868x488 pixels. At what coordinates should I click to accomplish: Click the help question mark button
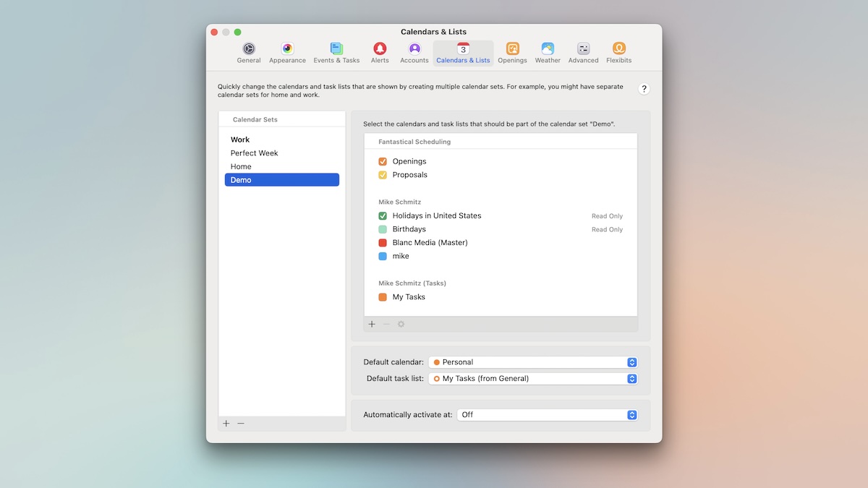(644, 89)
